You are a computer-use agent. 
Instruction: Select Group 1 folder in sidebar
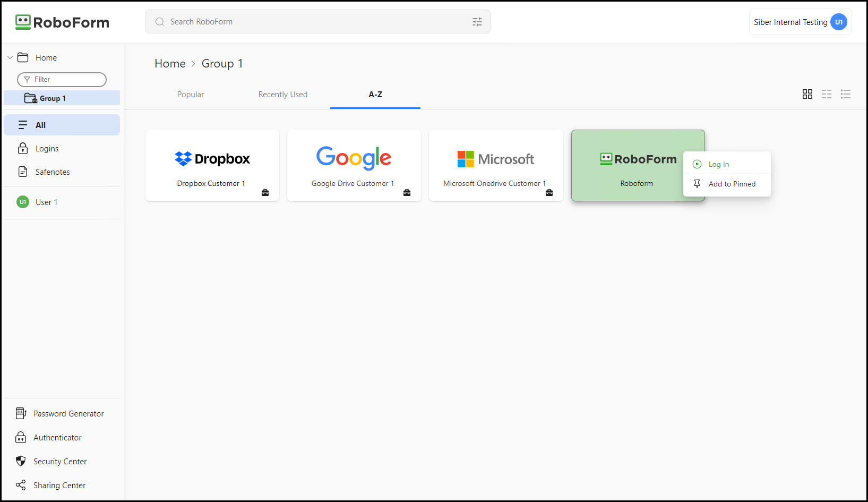point(53,98)
